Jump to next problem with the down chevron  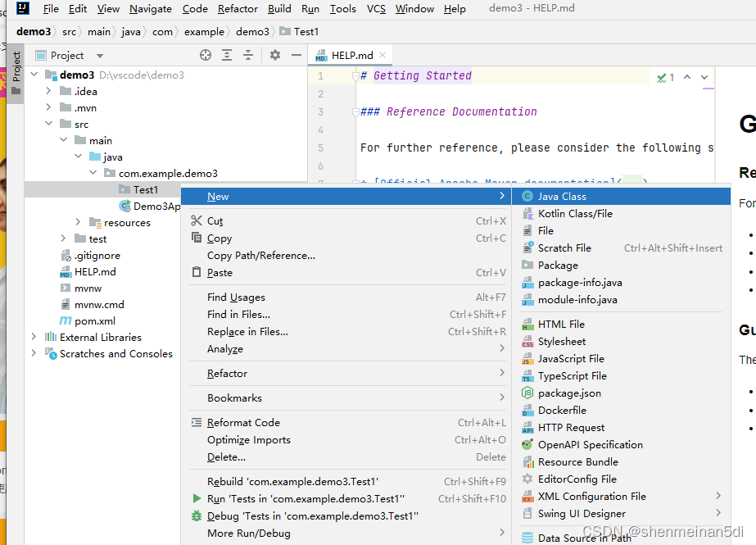click(704, 76)
